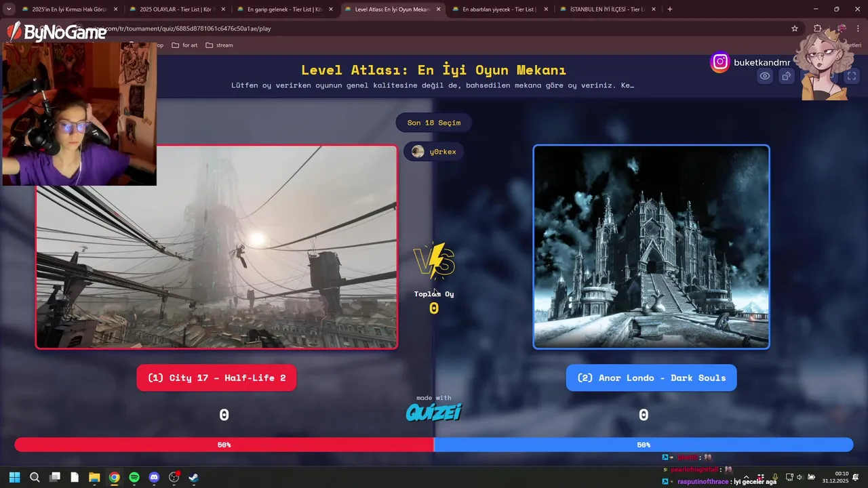
Task: Click the VS lightning emblem
Action: [434, 261]
